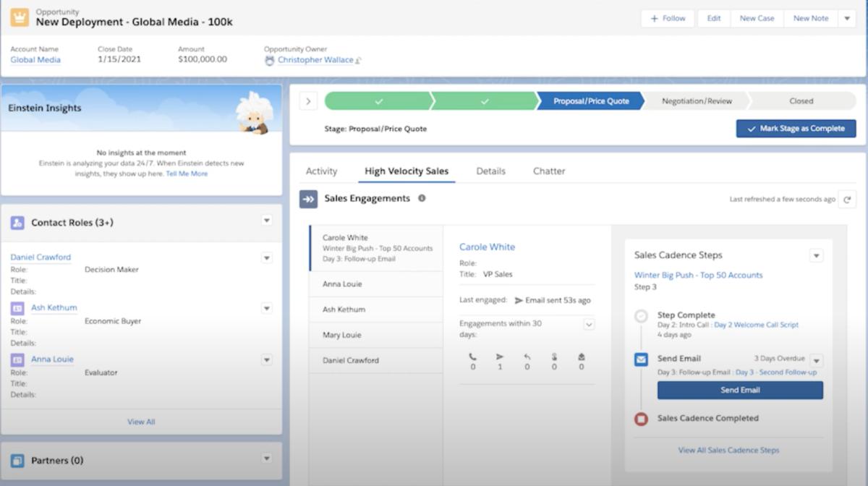This screenshot has width=868, height=486.
Task: Switch to the Chatter tab
Action: pos(548,171)
